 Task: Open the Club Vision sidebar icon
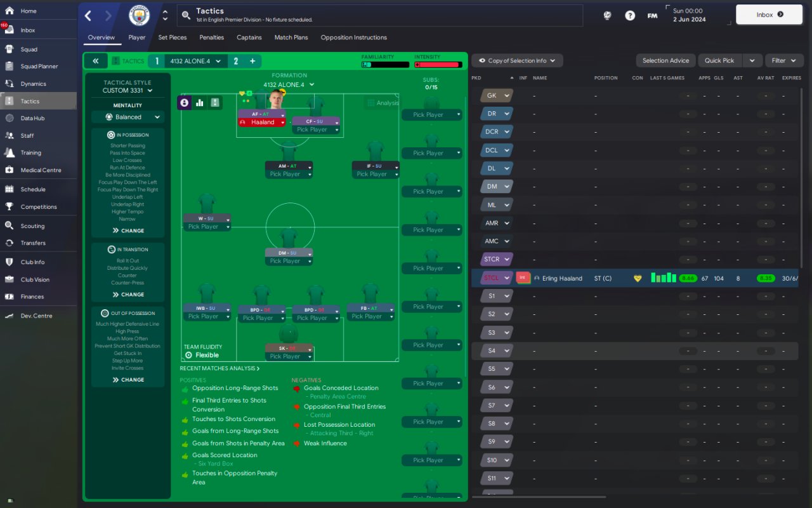[x=10, y=279]
